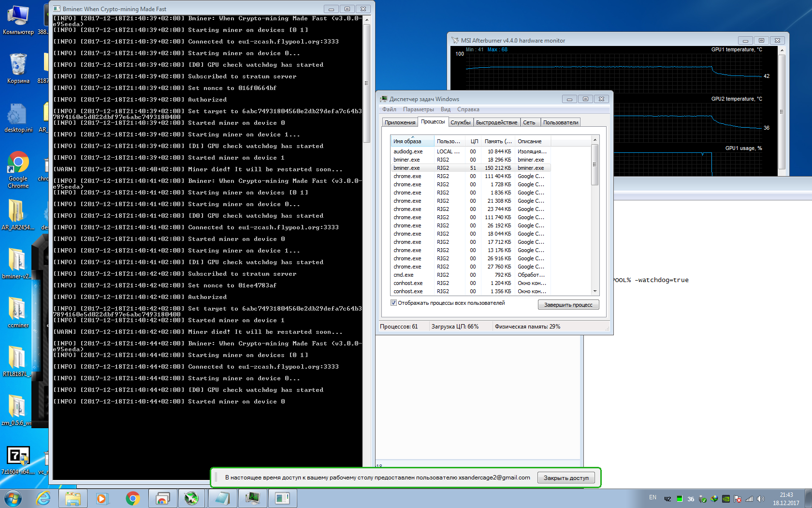Open Action Center flag tray icon
The image size is (812, 508).
click(x=738, y=499)
